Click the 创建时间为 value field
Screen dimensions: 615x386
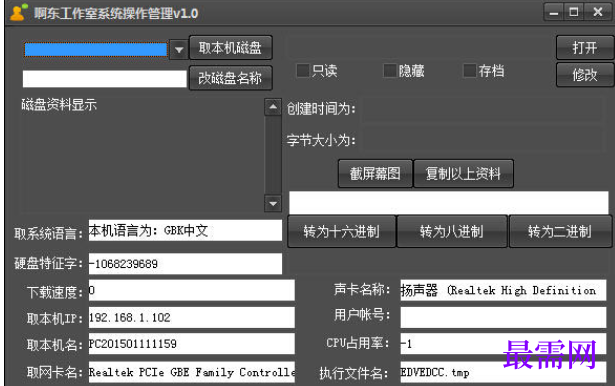482,109
